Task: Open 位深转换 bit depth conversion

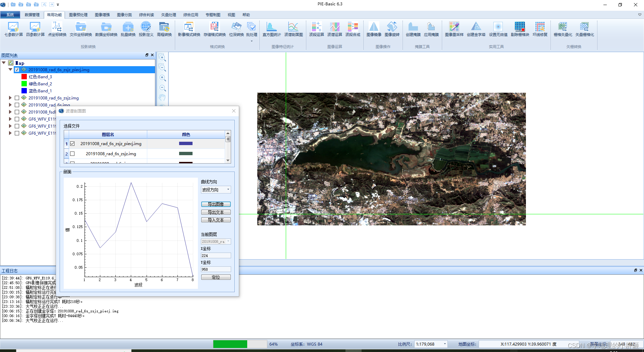Action: 236,29
